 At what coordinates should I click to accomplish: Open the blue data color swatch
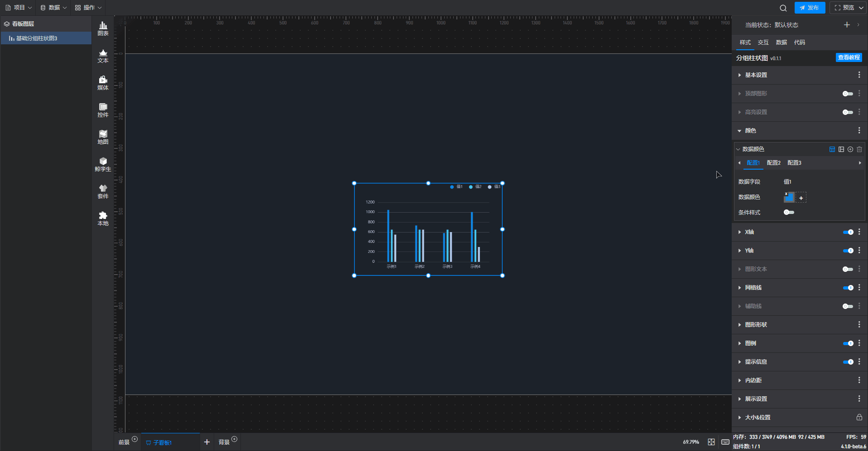789,197
